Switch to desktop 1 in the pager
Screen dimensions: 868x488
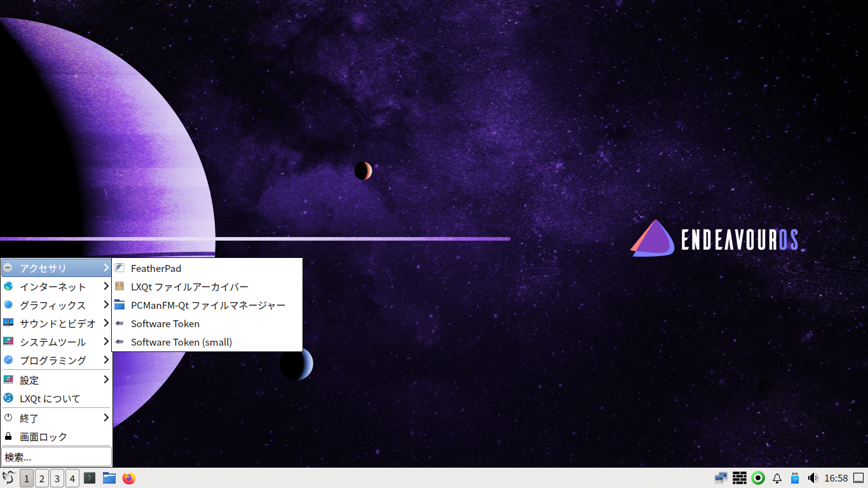point(27,478)
